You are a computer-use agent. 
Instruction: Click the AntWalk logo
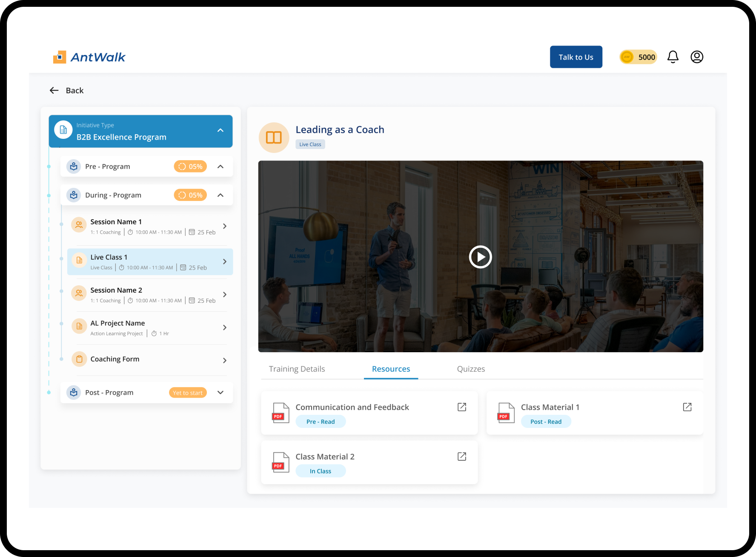point(89,57)
